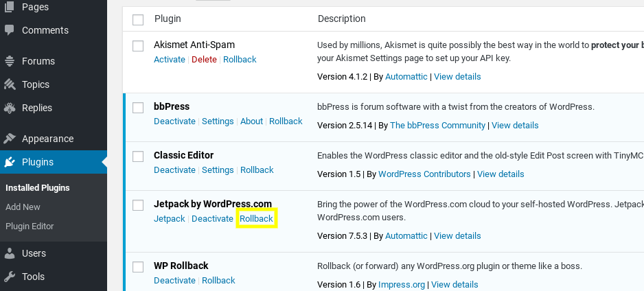Image resolution: width=644 pixels, height=291 pixels.
Task: Click the Akismet Anti-Spam plugin name
Action: pos(194,45)
